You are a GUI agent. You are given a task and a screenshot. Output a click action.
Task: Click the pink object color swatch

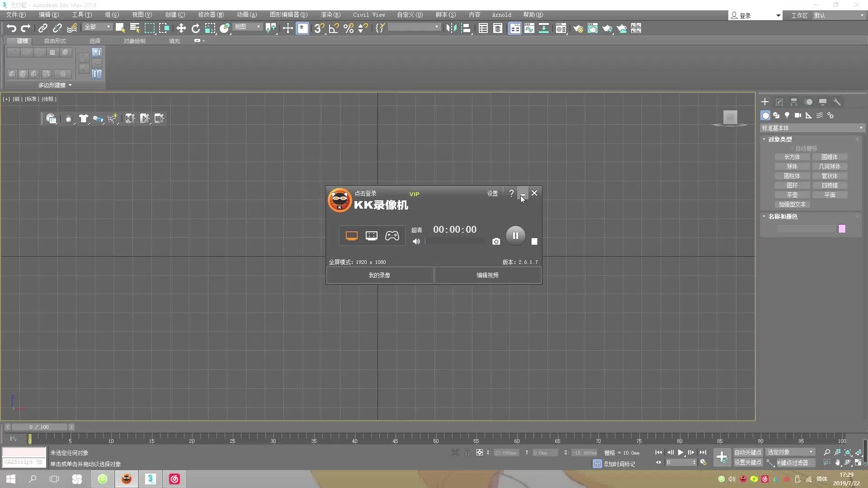click(x=842, y=229)
